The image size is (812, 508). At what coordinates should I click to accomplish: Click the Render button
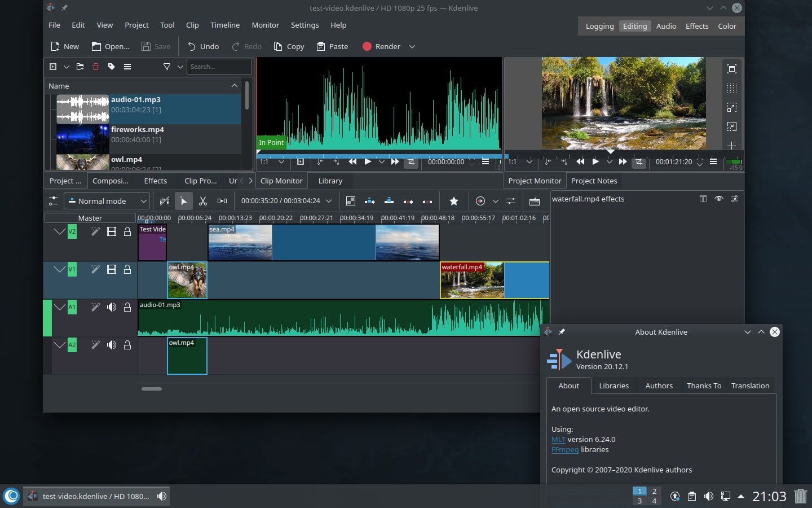tap(381, 46)
